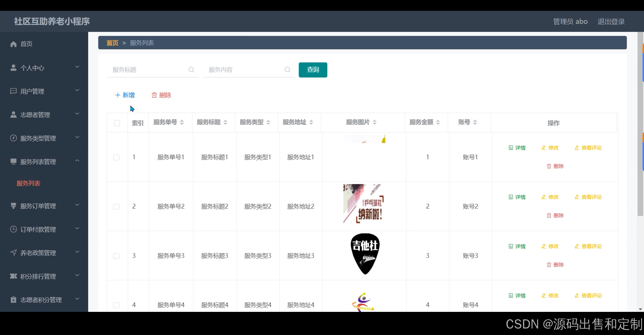Click the search icon in 服务标题 field
Screen dimensions: 644x335
point(191,70)
